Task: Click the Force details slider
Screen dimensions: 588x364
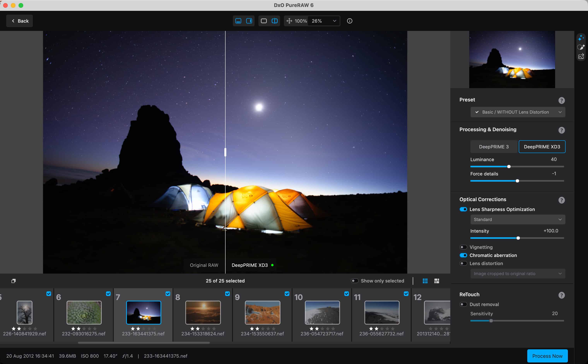Action: pyautogui.click(x=517, y=181)
